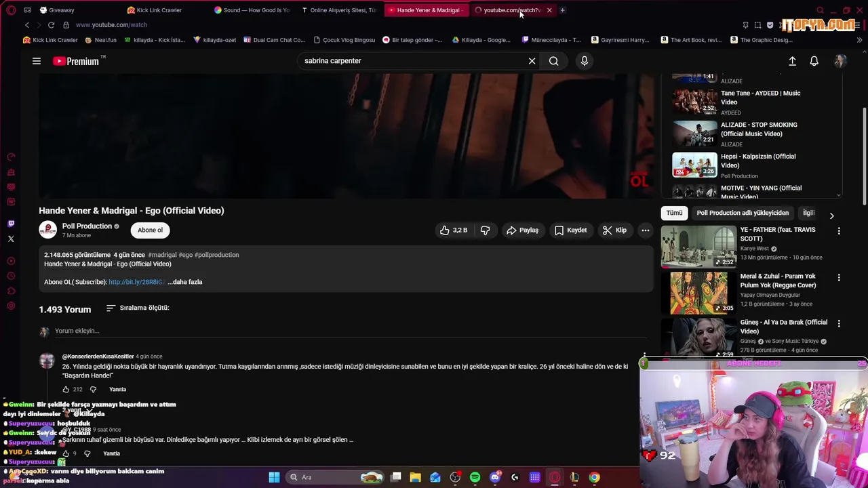Open Twitch in the Opera sidebar
Screen dimensions: 868x488
coord(11,224)
